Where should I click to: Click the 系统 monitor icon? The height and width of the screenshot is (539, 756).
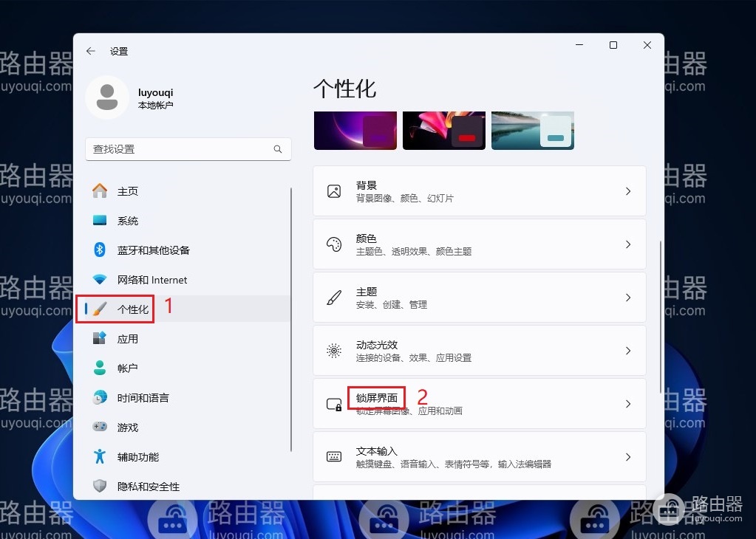[100, 221]
